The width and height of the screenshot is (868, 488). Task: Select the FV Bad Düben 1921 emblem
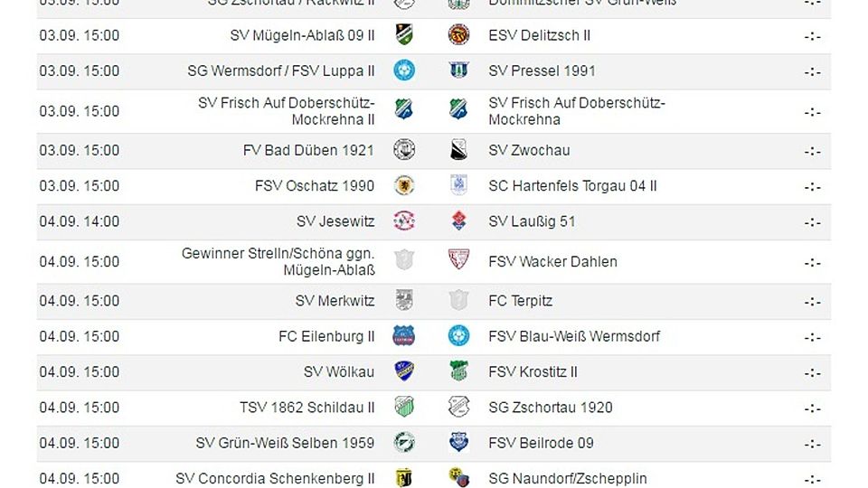coord(404,150)
